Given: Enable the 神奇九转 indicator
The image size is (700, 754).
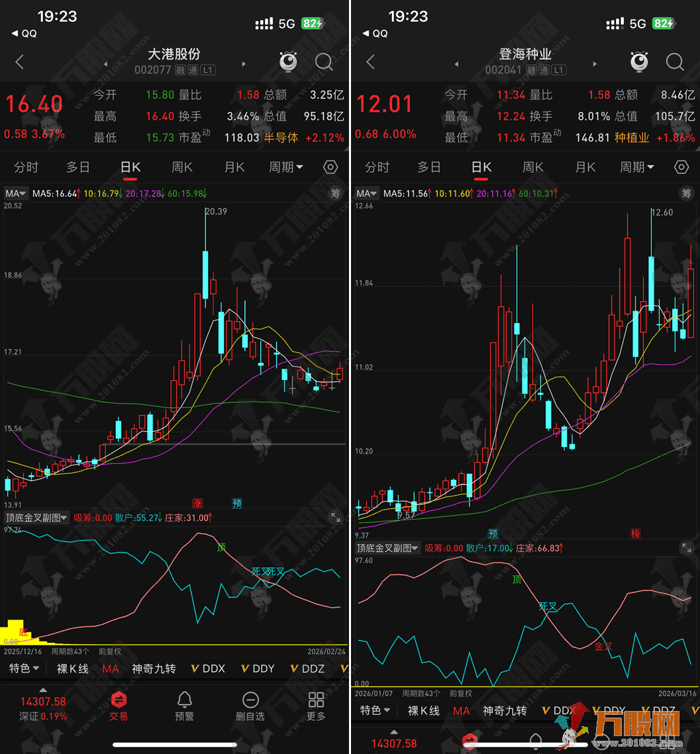Looking at the screenshot, I should click(x=153, y=669).
